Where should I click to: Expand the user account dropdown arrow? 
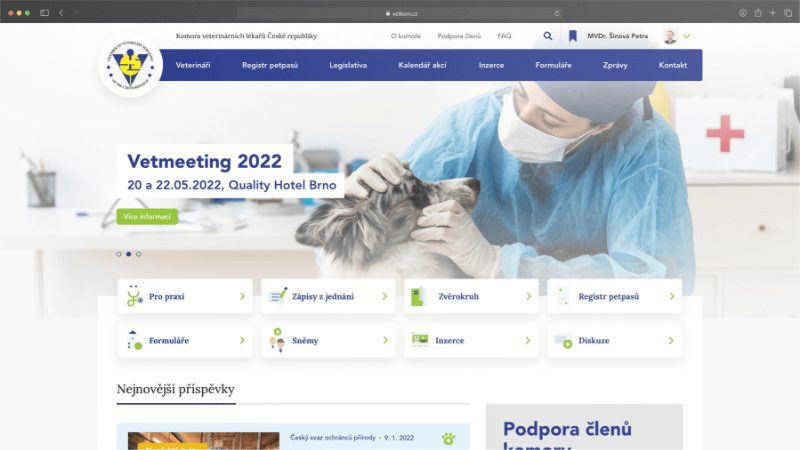(687, 36)
